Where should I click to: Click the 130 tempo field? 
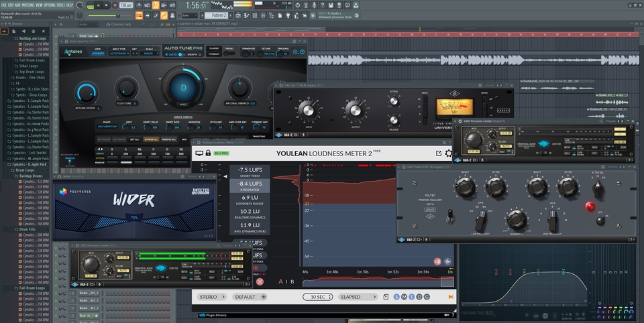[x=126, y=5]
